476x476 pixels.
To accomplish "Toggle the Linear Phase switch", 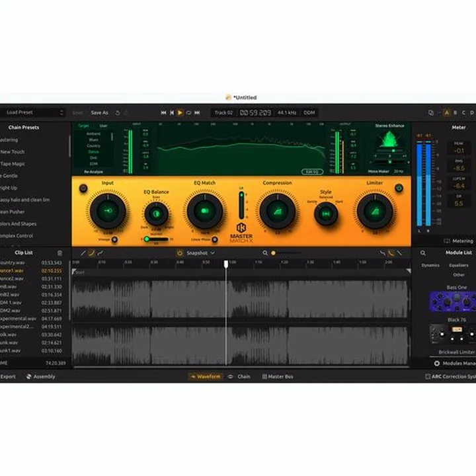I will (x=215, y=239).
